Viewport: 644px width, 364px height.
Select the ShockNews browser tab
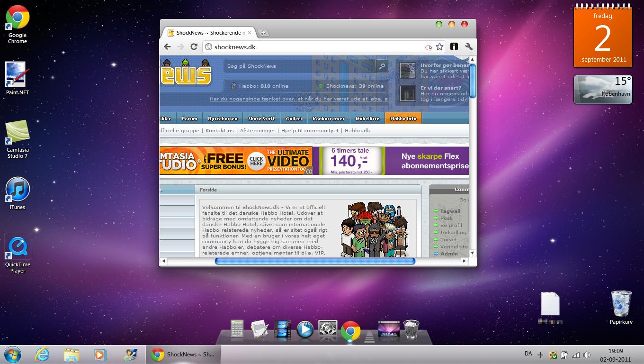point(209,33)
